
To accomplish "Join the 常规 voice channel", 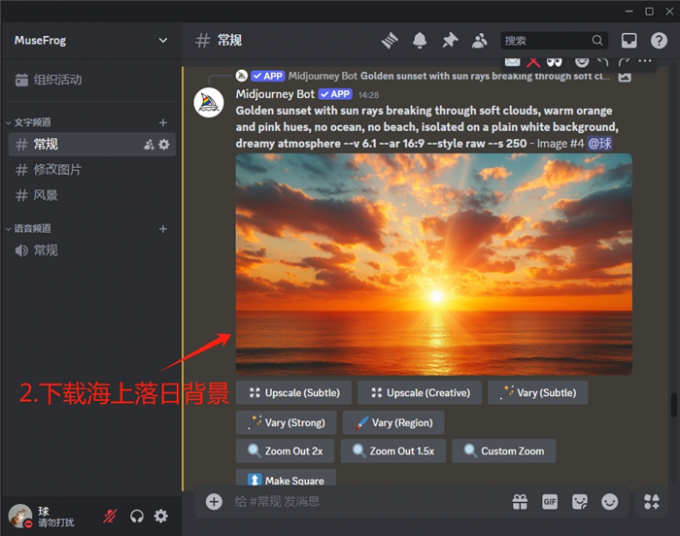I will [92, 250].
